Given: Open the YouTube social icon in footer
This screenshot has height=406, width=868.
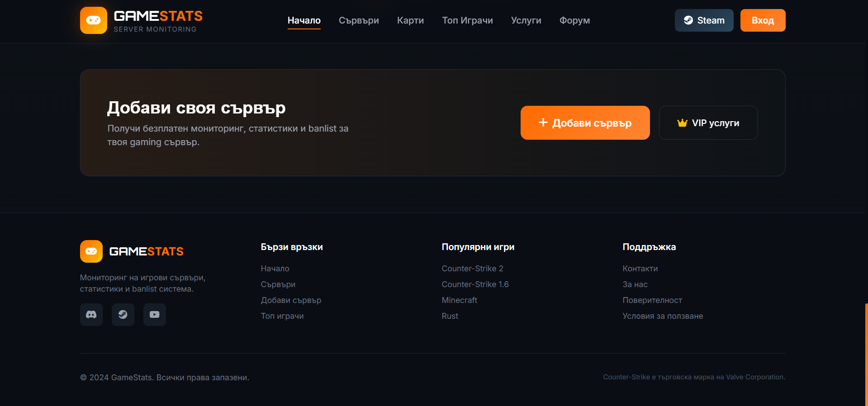Looking at the screenshot, I should pos(155,315).
